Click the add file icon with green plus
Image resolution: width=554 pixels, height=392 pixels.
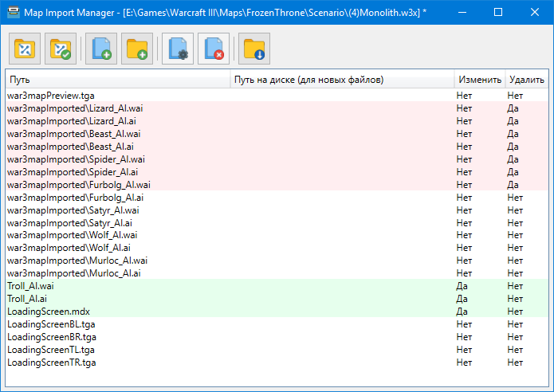pos(101,49)
